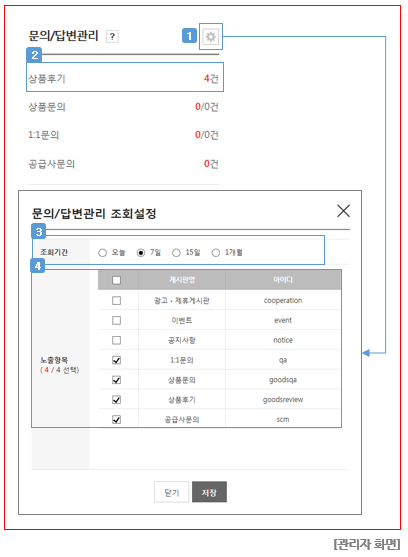408x557 pixels.
Task: Open the 상품후기 summary row
Action: [x=124, y=78]
